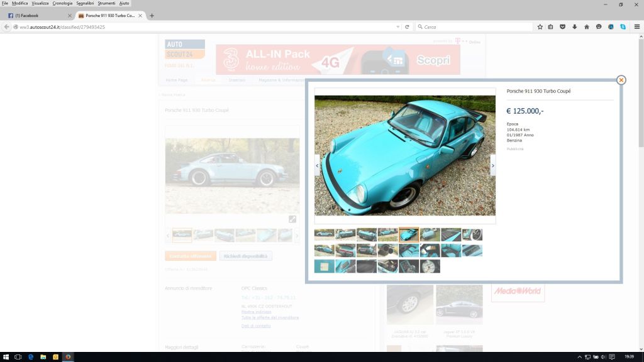The image size is (644, 362).
Task: Open the Aiuto menu
Action: tap(124, 3)
